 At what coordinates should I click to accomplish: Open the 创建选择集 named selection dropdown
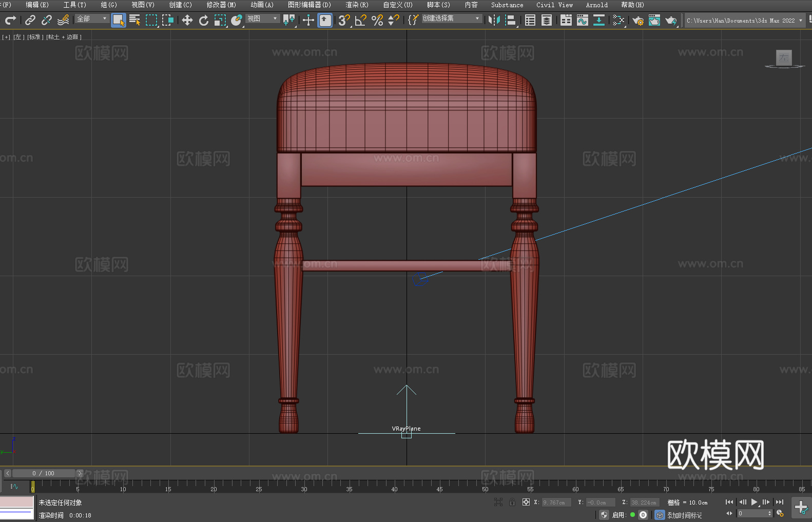tap(452, 18)
